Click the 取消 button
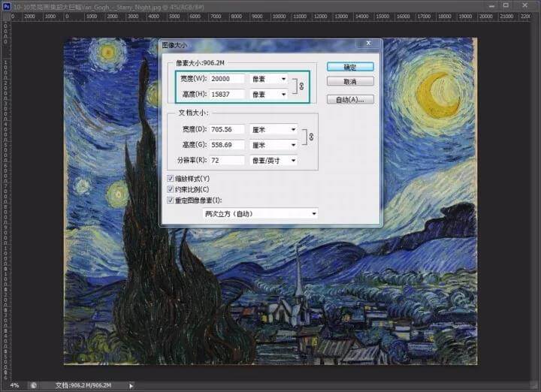 coord(350,82)
